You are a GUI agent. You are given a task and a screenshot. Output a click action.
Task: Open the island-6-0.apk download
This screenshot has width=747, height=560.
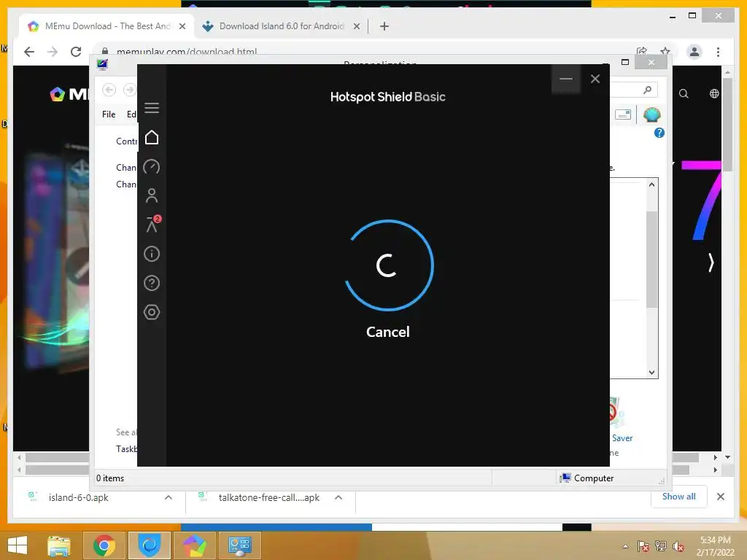(x=78, y=497)
